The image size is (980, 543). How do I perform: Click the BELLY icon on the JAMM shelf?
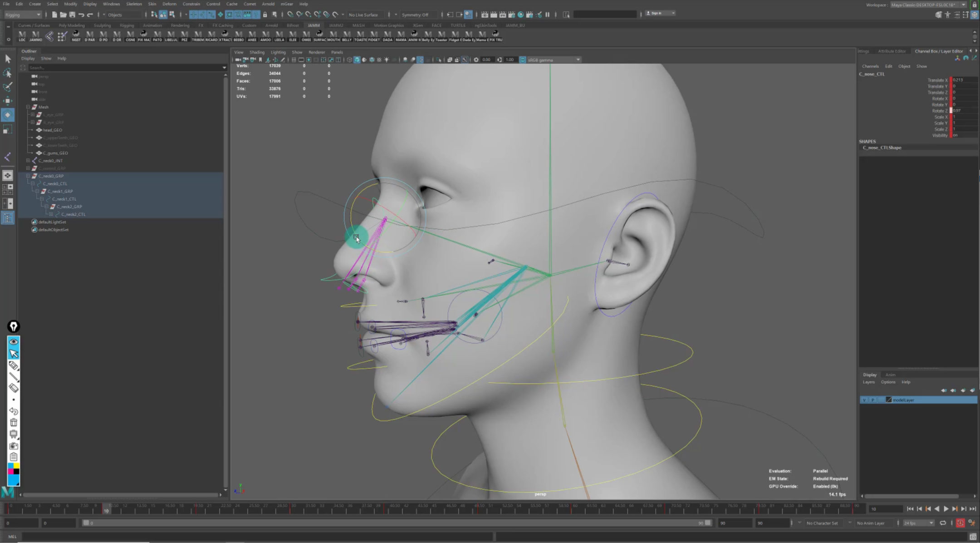(x=347, y=35)
